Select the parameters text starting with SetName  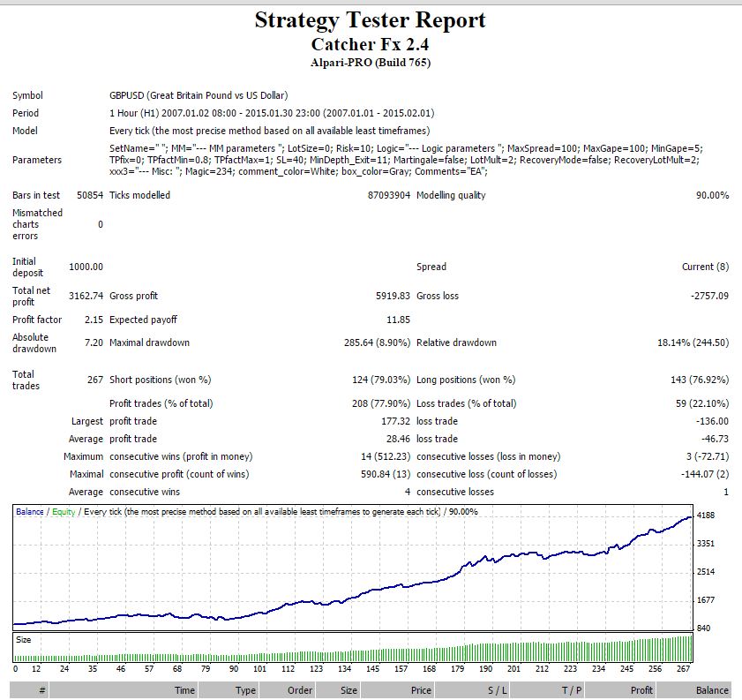[406, 160]
